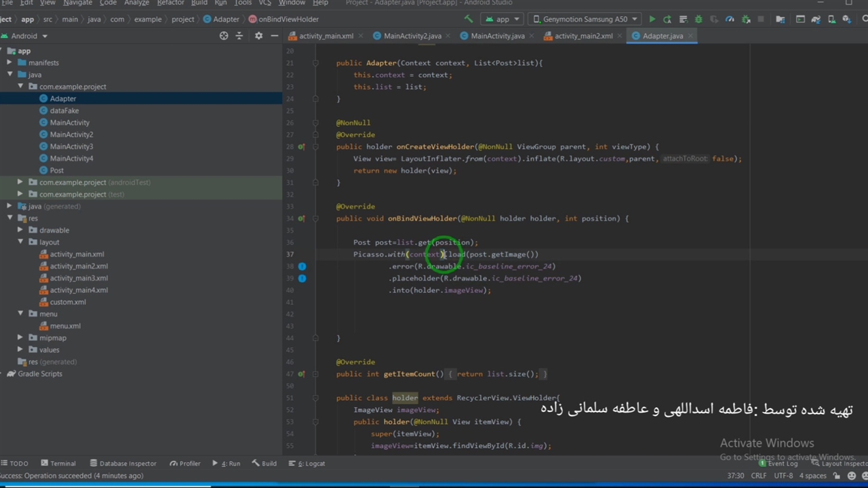Open the Profiler gauge icon in toolbar
Screen dimensions: 868x488
coord(730,20)
